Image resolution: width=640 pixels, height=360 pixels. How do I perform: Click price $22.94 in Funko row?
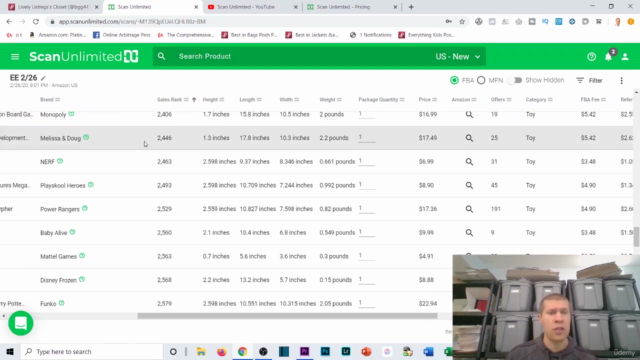pyautogui.click(x=428, y=304)
